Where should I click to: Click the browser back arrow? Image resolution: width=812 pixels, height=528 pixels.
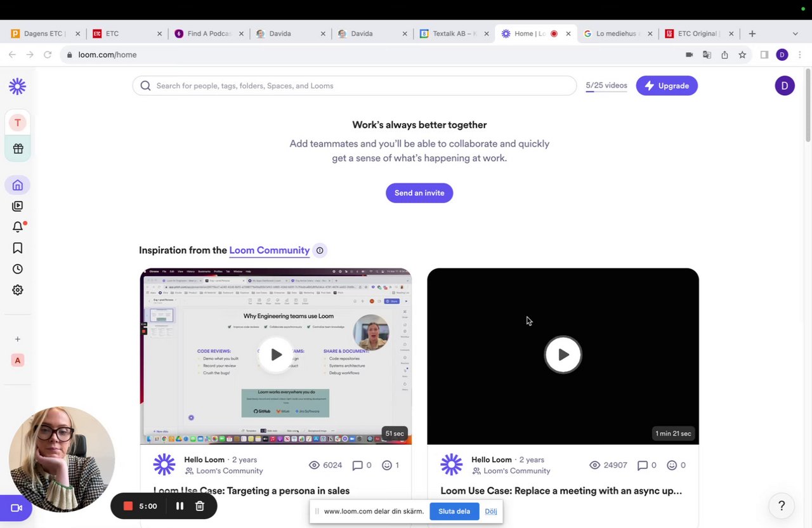pos(12,55)
